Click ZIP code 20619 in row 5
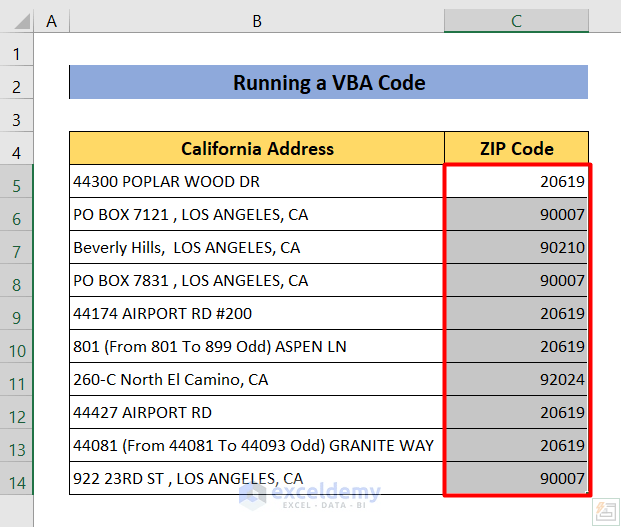Image resolution: width=621 pixels, height=527 pixels. (x=516, y=181)
